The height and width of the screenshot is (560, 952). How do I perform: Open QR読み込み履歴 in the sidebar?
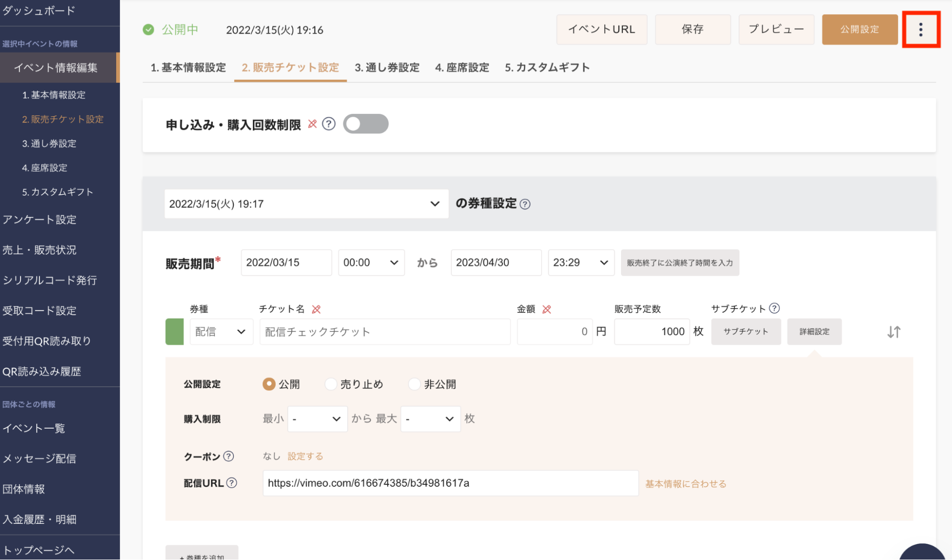42,371
